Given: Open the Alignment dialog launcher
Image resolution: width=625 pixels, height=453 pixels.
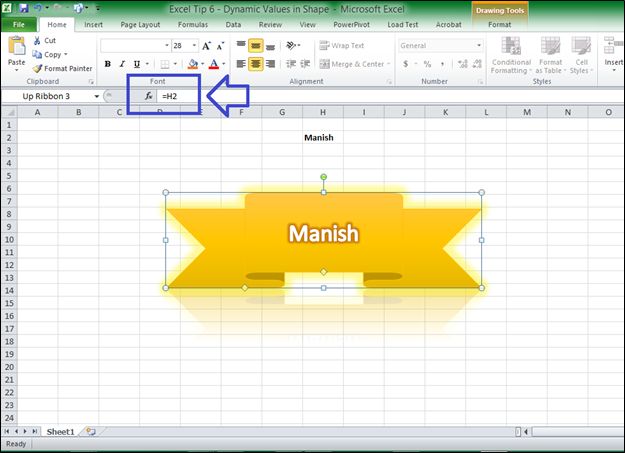Looking at the screenshot, I should click(x=389, y=81).
